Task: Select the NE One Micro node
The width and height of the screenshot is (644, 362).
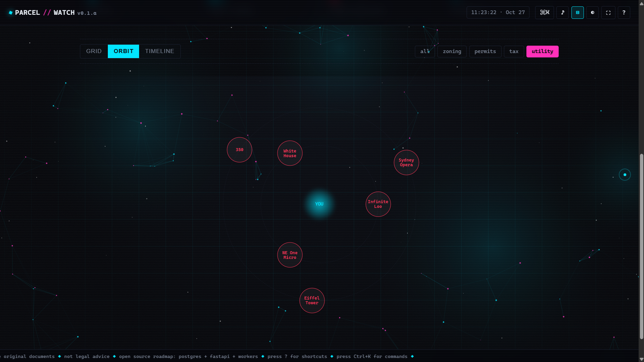Action: pos(290,255)
